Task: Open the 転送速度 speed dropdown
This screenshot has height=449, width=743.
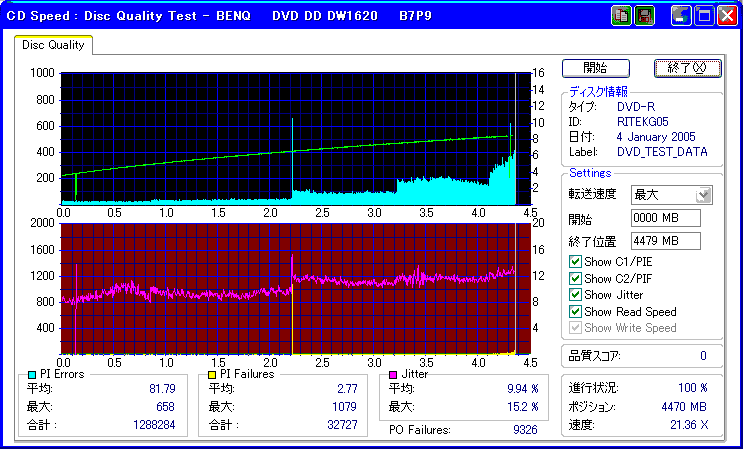Action: tap(704, 195)
